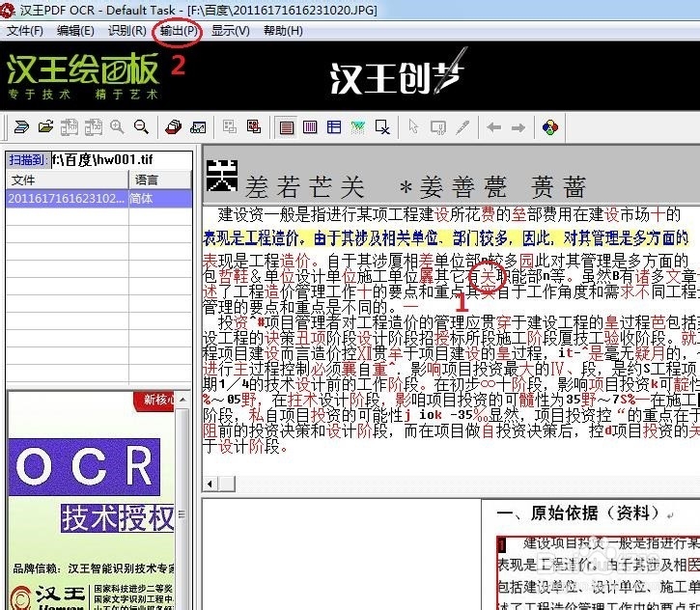700x610 pixels.
Task: Click the 汉王绘画板 banner advertisement
Action: click(83, 76)
